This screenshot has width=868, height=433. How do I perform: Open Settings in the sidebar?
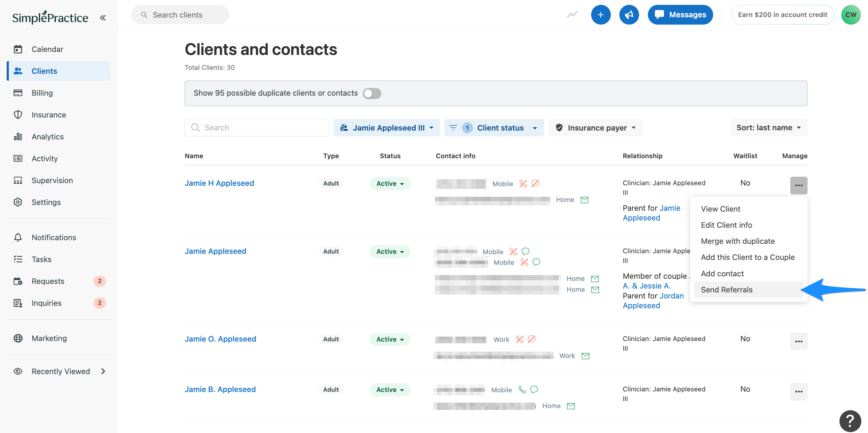(59, 202)
